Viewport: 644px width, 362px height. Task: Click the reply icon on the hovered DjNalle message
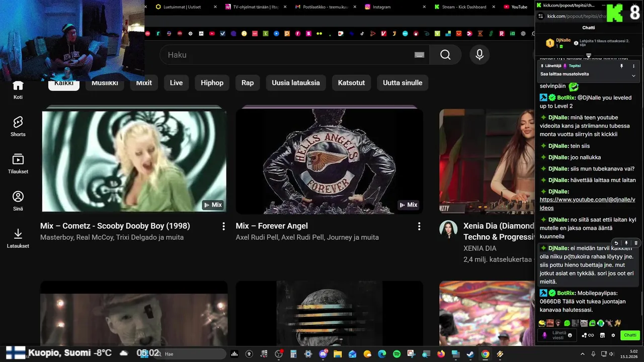click(x=616, y=243)
